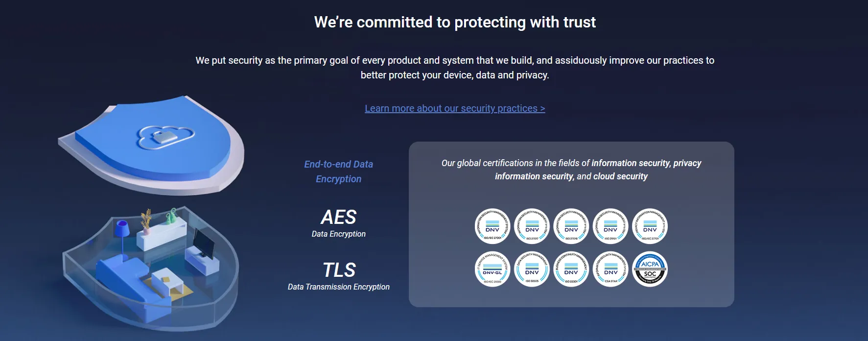The height and width of the screenshot is (341, 868).
Task: Click the DNV ISO/IEC 27701 privacy badge
Action: 650,226
